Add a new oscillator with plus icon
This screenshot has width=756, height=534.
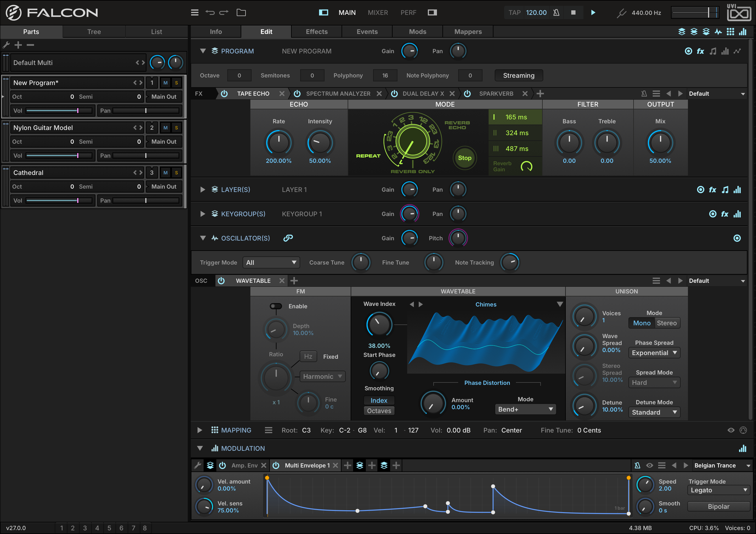pyautogui.click(x=294, y=281)
